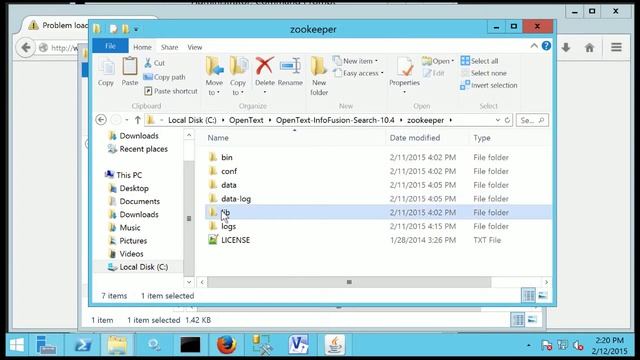Viewport: 640px width, 360px height.
Task: Click OpenText in the address path
Action: click(246, 120)
